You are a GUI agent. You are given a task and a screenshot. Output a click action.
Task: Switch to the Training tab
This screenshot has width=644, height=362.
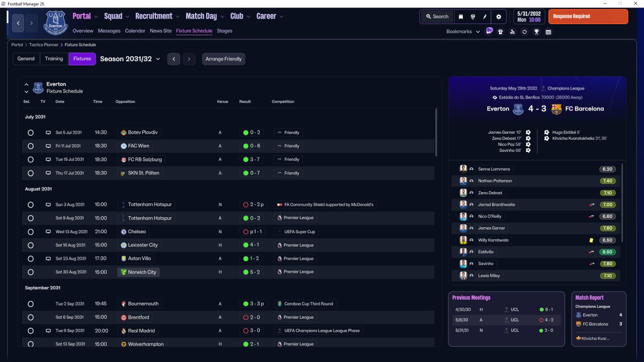[x=54, y=59]
